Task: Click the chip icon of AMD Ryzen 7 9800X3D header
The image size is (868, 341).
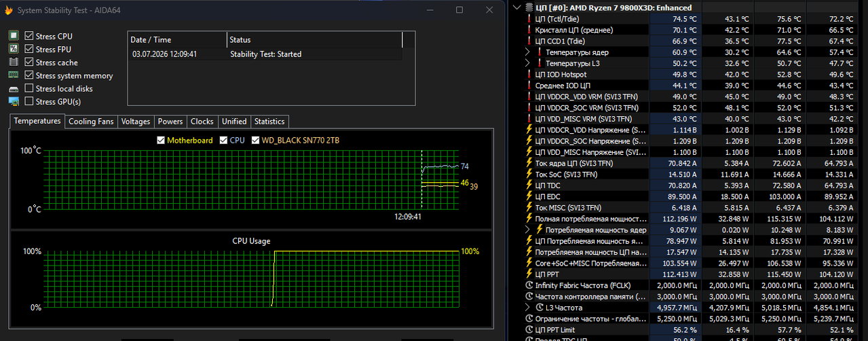Action: click(529, 7)
